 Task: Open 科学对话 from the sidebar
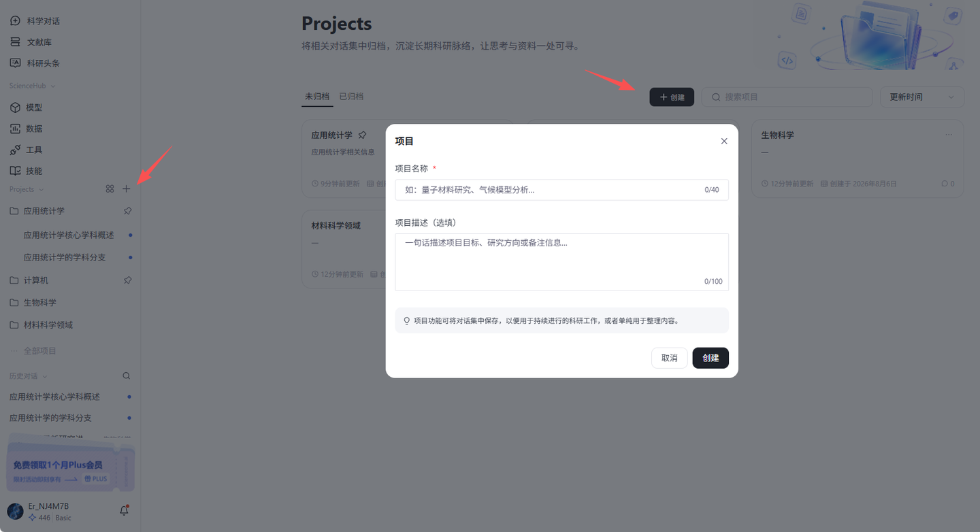pyautogui.click(x=35, y=21)
